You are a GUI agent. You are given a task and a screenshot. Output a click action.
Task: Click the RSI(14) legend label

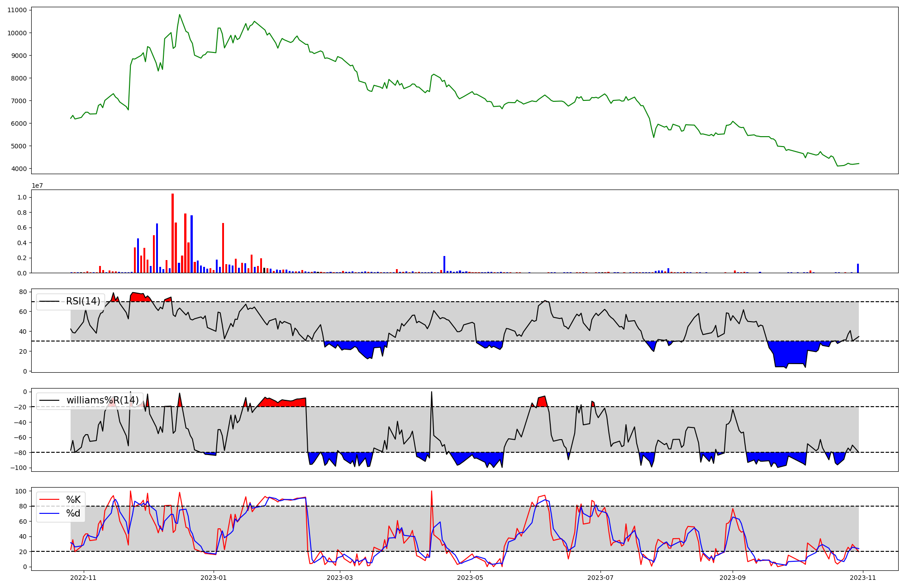pyautogui.click(x=83, y=301)
